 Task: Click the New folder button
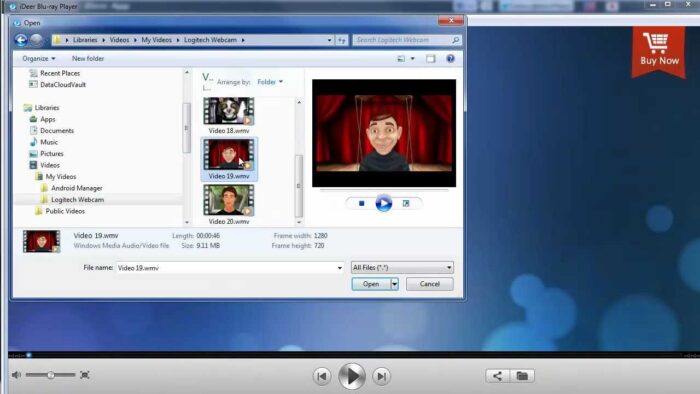click(88, 58)
